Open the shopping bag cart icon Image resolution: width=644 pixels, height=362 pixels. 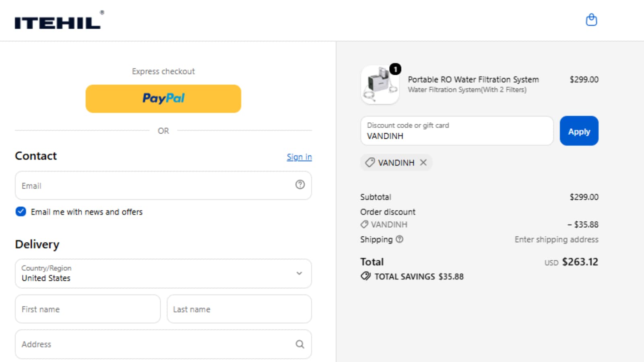591,20
